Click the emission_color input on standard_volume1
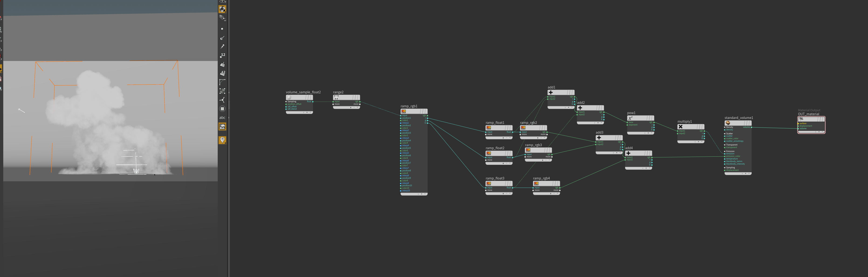Viewport: 868px width, 277px height. click(x=725, y=156)
